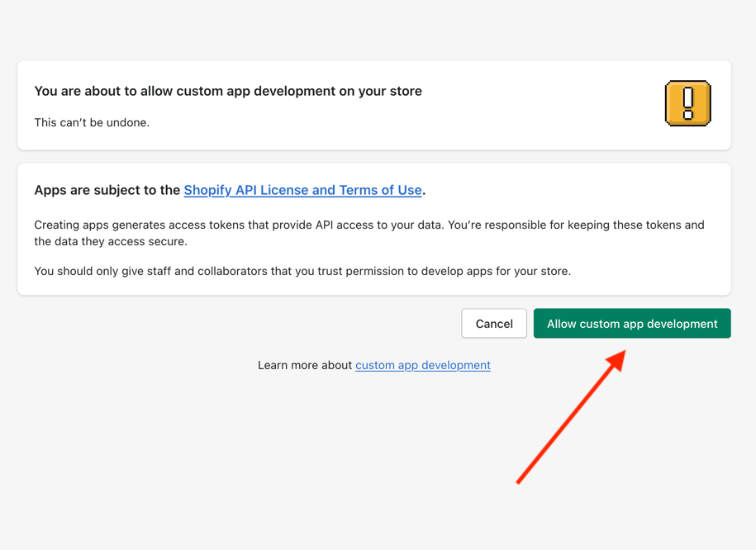The image size is (756, 550).
Task: Click the 'Learn more about' text
Action: tap(305, 365)
